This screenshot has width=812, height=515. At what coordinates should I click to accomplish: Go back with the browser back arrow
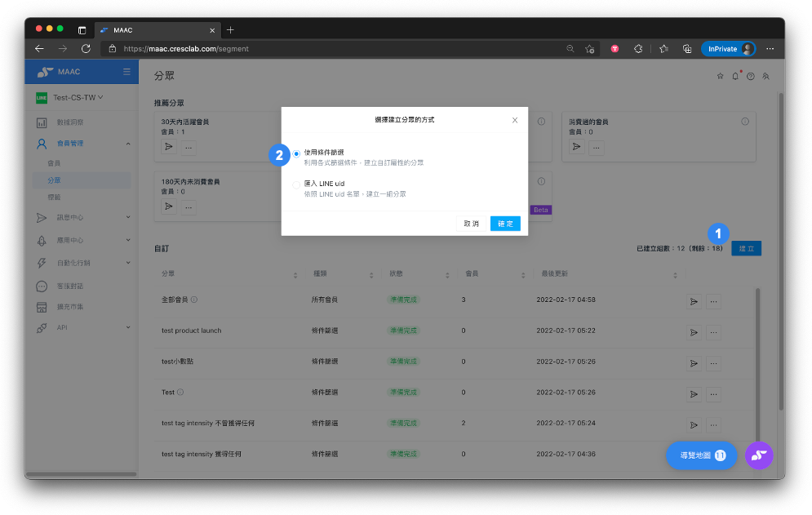pos(39,49)
